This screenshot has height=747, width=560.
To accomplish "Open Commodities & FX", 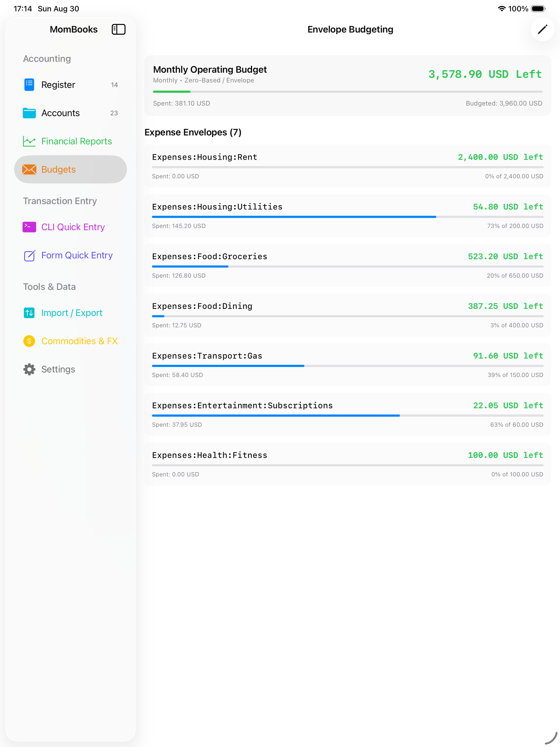I will pos(70,341).
